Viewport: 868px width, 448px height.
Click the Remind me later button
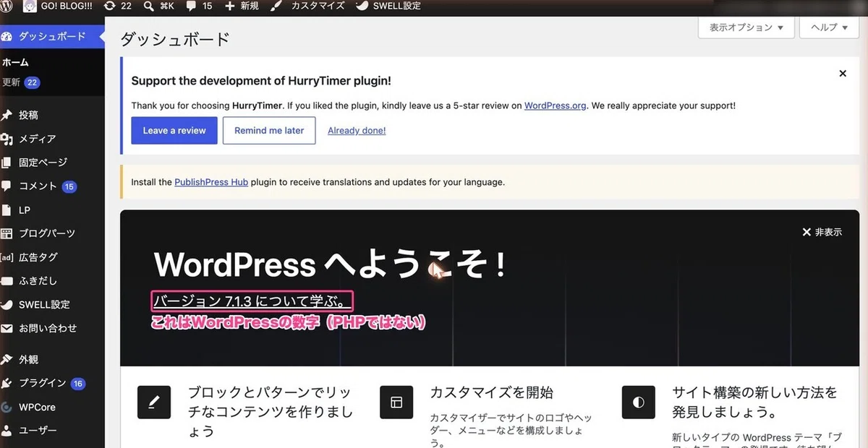pyautogui.click(x=269, y=131)
